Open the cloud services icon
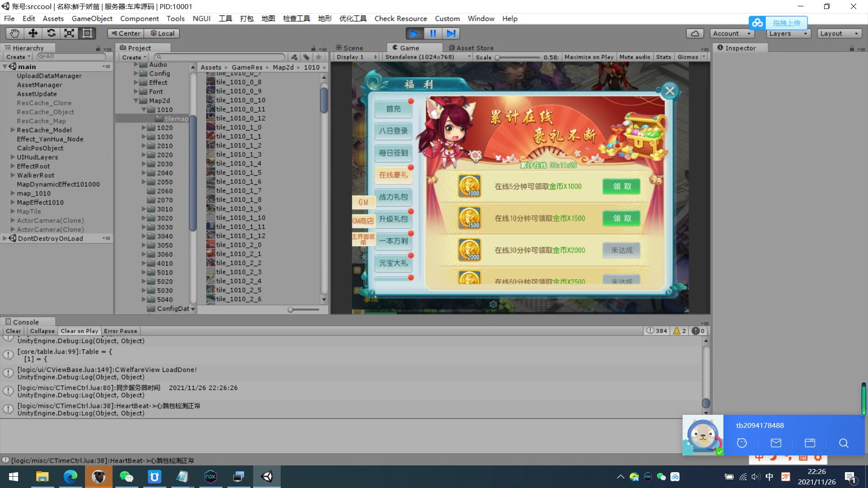Screen dimensions: 868x488 click(x=695, y=33)
